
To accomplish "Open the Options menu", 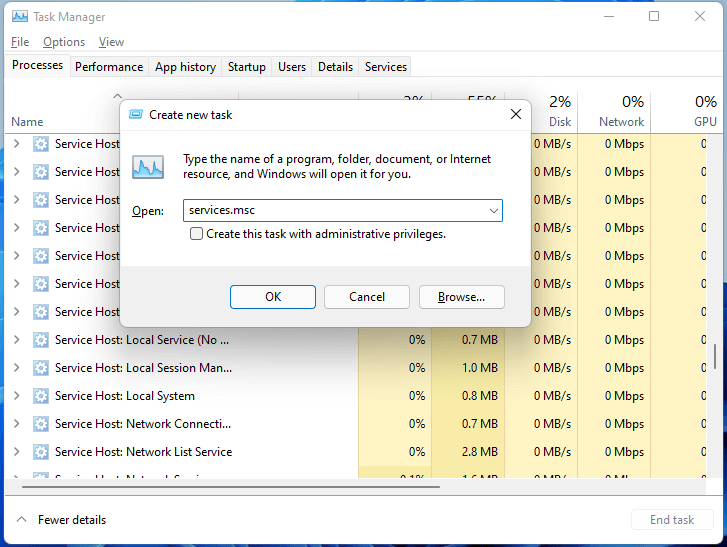I will [x=64, y=42].
